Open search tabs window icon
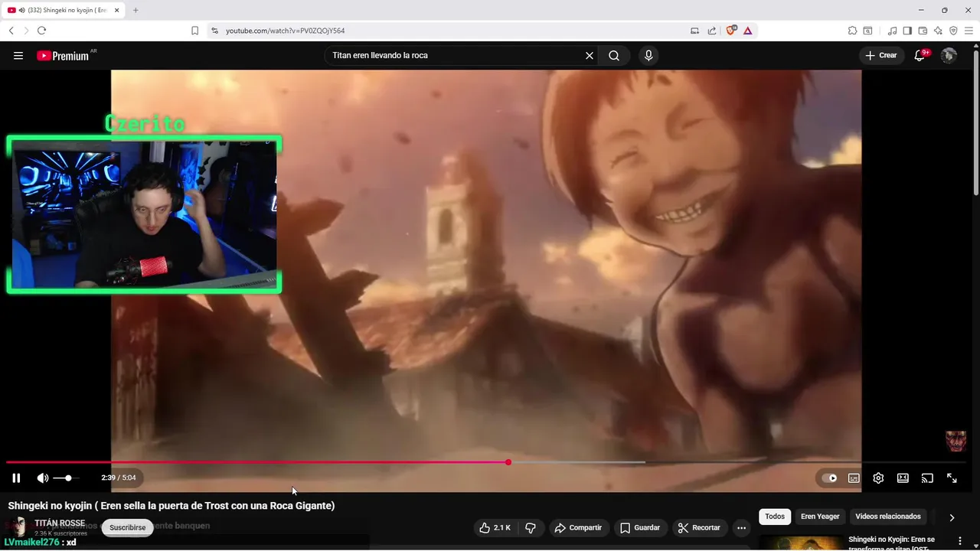The width and height of the screenshot is (980, 551). pyautogui.click(x=867, y=31)
